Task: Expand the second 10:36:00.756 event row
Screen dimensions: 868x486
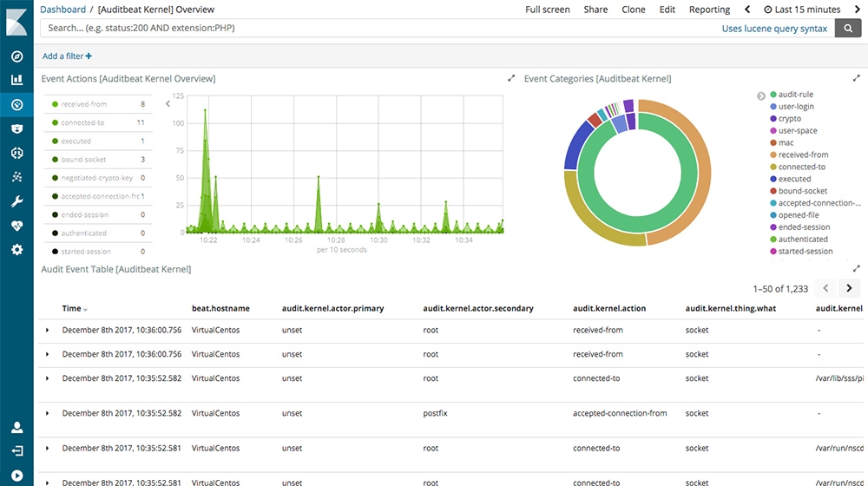Action: click(47, 354)
